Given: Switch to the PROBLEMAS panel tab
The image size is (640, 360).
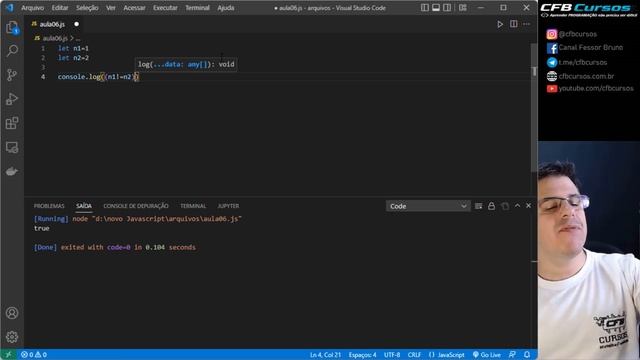Looking at the screenshot, I should 49,206.
